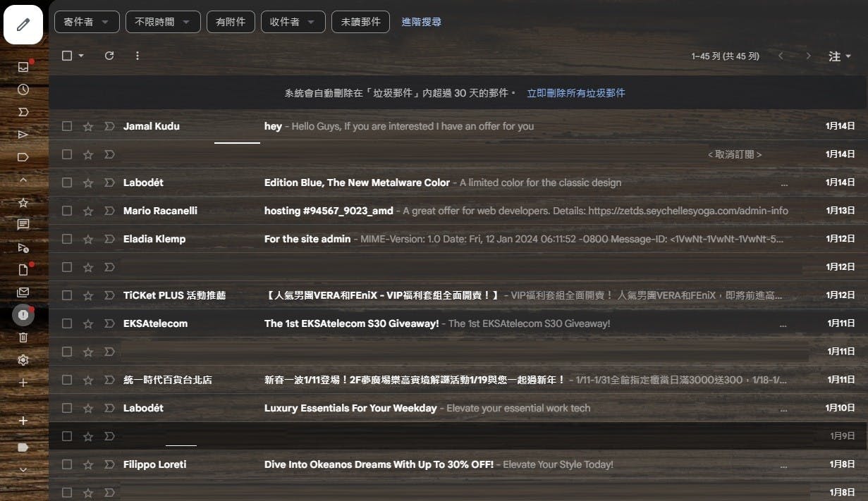Star the EKSAtelecom email

pos(88,323)
